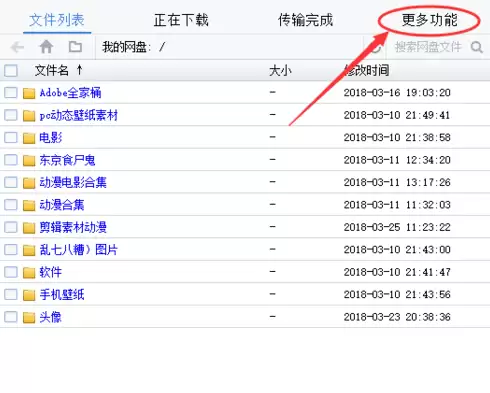This screenshot has width=490, height=393.
Task: Open the 乱七八糟）图片 folder link
Action: (79, 250)
